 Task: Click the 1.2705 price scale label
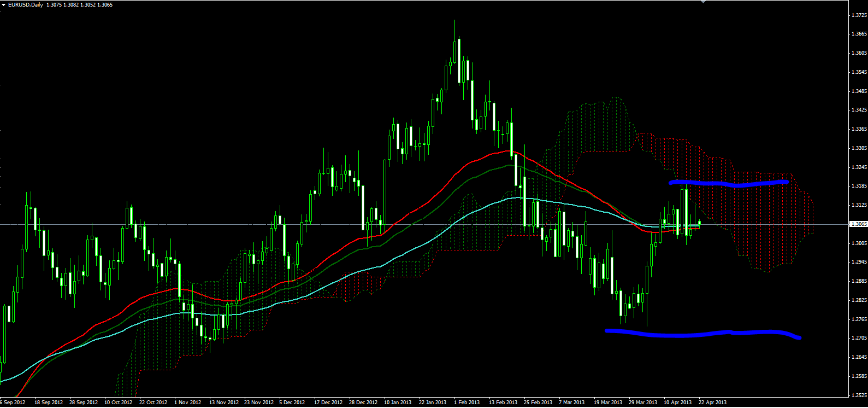click(859, 338)
